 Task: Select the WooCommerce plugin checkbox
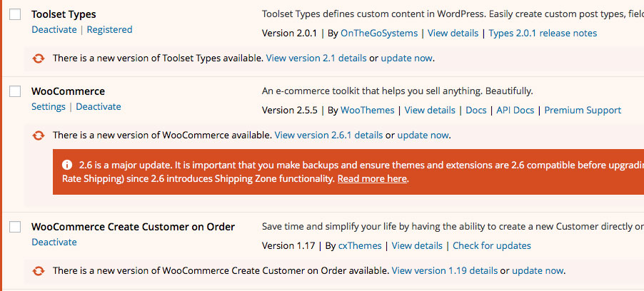[x=15, y=91]
